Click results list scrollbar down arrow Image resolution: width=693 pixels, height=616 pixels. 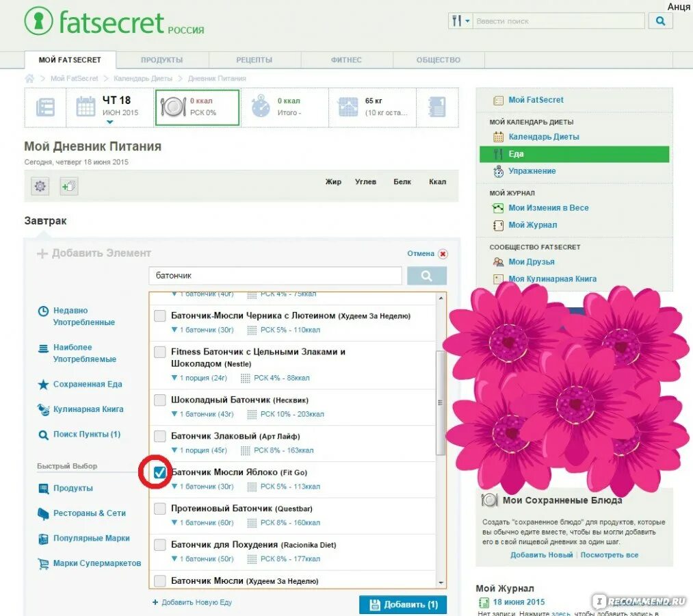(x=441, y=583)
